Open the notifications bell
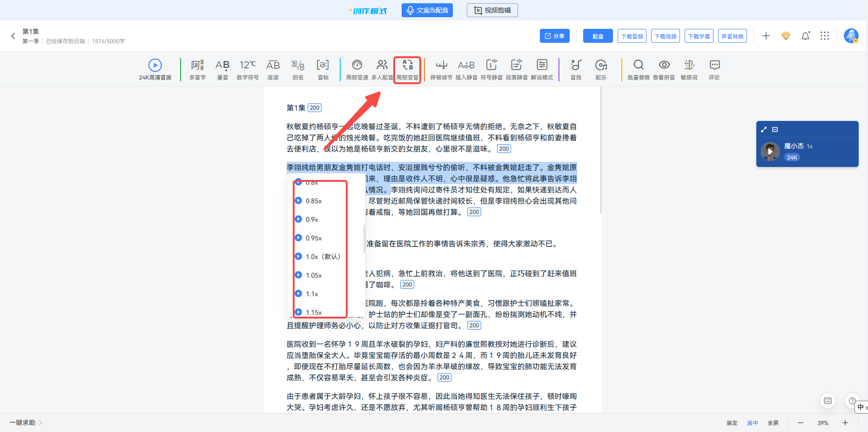The image size is (868, 432). 806,36
